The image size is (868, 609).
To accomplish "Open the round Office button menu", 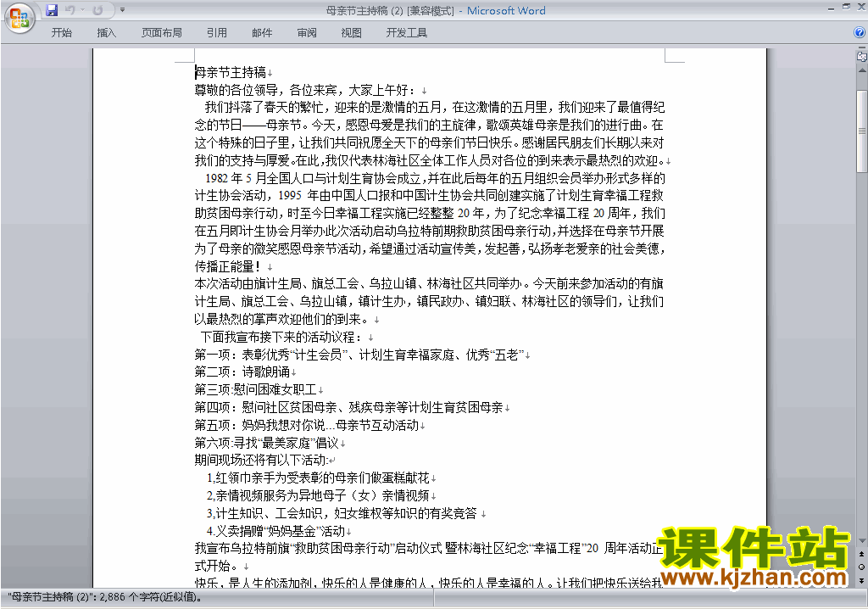I will (19, 19).
